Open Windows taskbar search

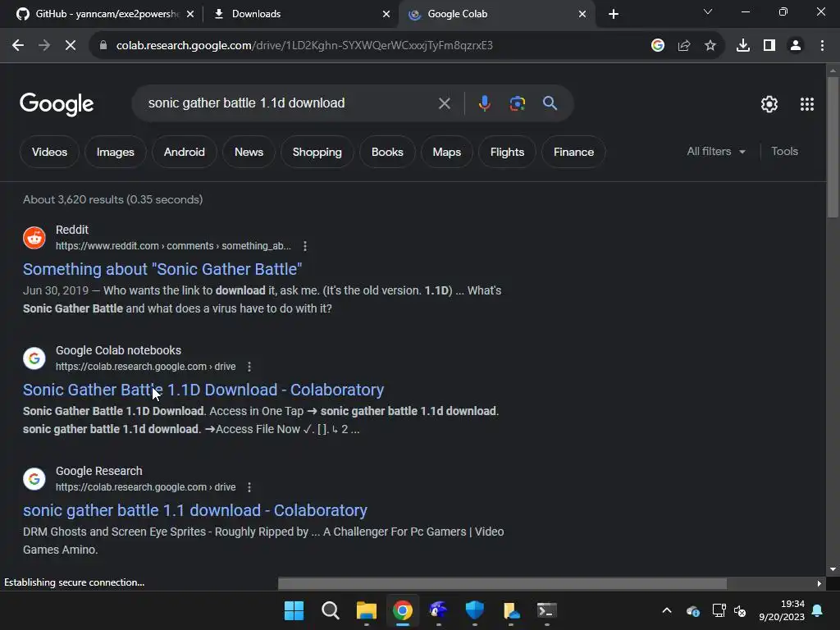(330, 610)
